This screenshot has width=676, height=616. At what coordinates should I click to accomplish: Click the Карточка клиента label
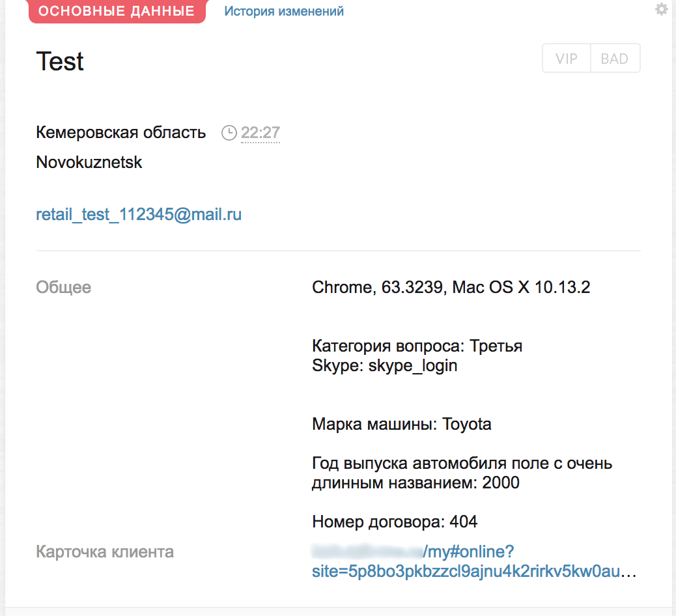click(105, 552)
